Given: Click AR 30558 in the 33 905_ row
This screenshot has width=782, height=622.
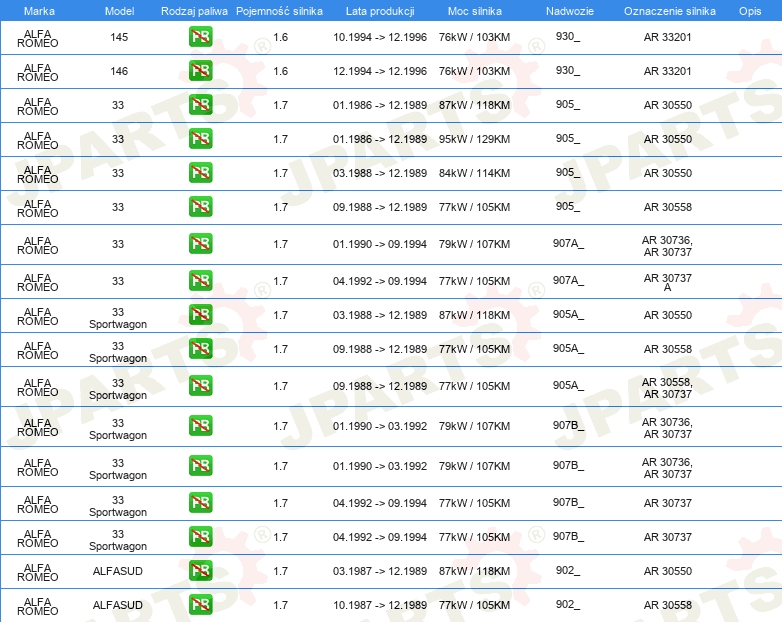Looking at the screenshot, I should pos(667,207).
